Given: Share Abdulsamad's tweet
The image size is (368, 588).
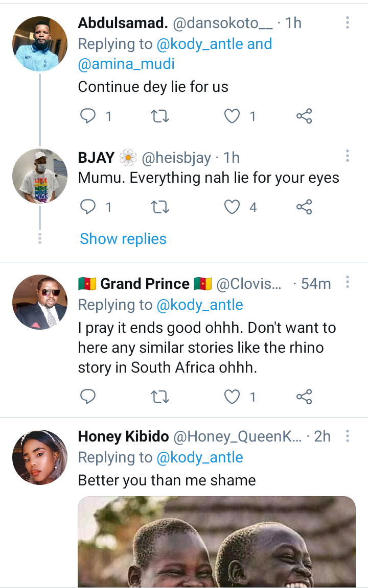Looking at the screenshot, I should click(304, 116).
